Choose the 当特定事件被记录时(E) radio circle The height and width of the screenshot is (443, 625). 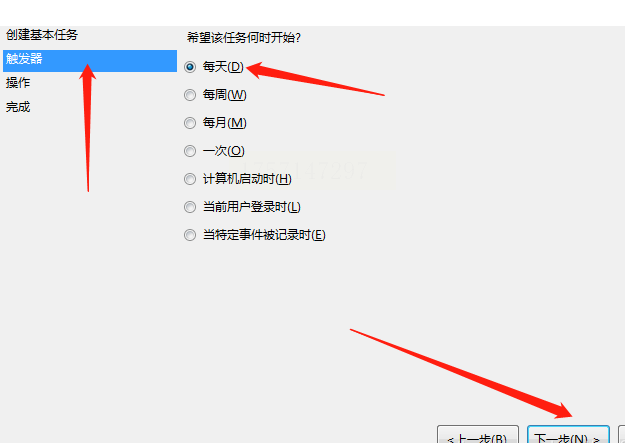coord(190,235)
